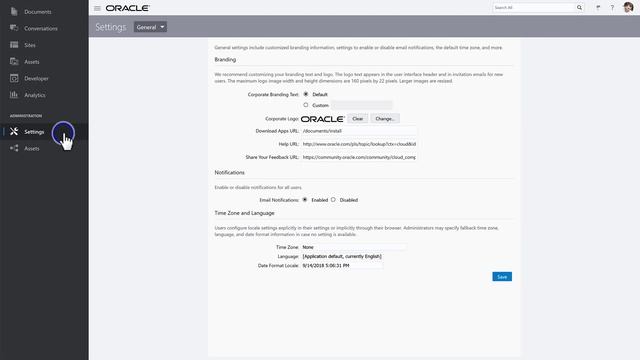640x360 pixels.
Task: Click the Administration Assets share icon
Action: click(x=14, y=148)
